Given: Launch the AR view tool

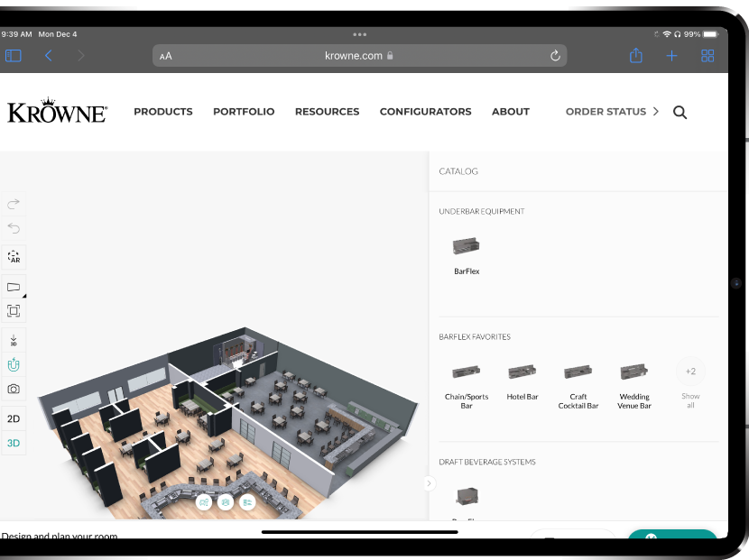Looking at the screenshot, I should (x=14, y=257).
